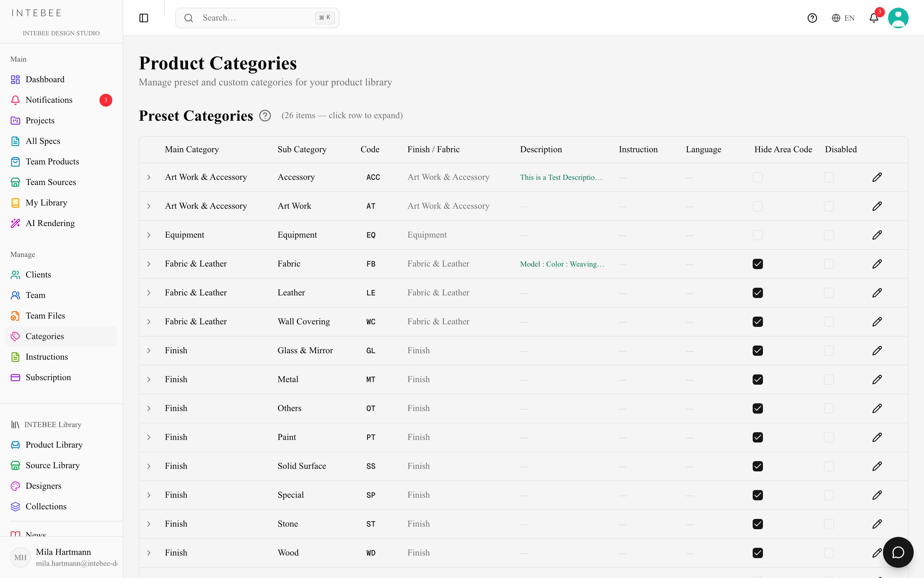924x578 pixels.
Task: Expand the Equipment row chevron
Action: pyautogui.click(x=149, y=235)
